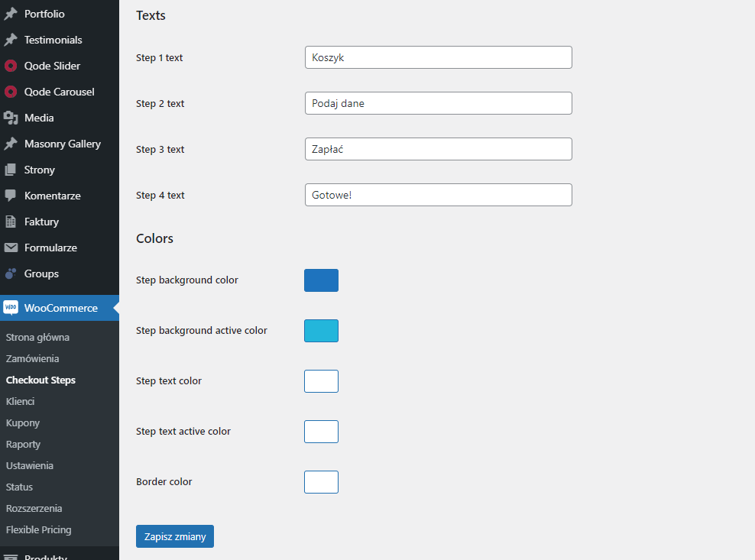
Task: Click the Groups icon
Action: pyautogui.click(x=11, y=274)
